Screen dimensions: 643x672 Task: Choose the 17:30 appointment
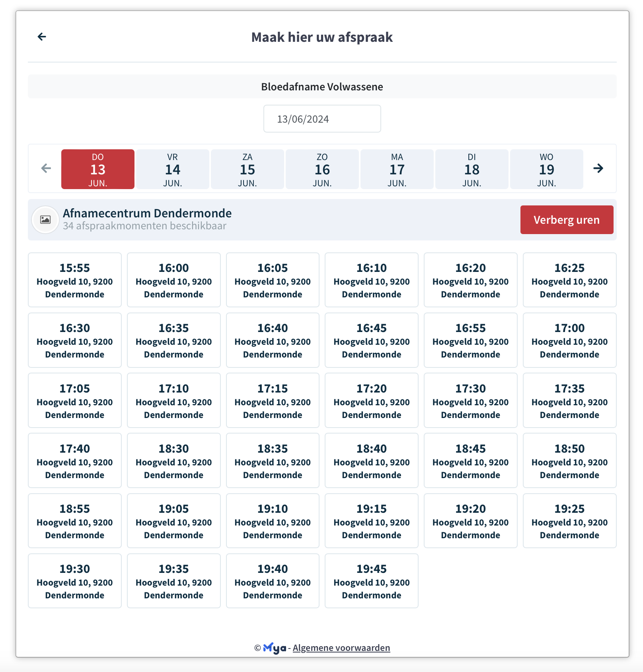pyautogui.click(x=470, y=400)
